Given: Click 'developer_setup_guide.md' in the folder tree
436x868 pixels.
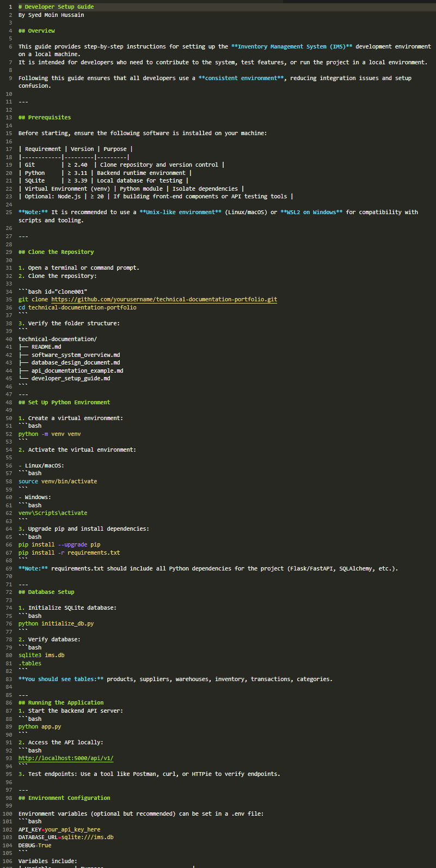Looking at the screenshot, I should click(71, 378).
